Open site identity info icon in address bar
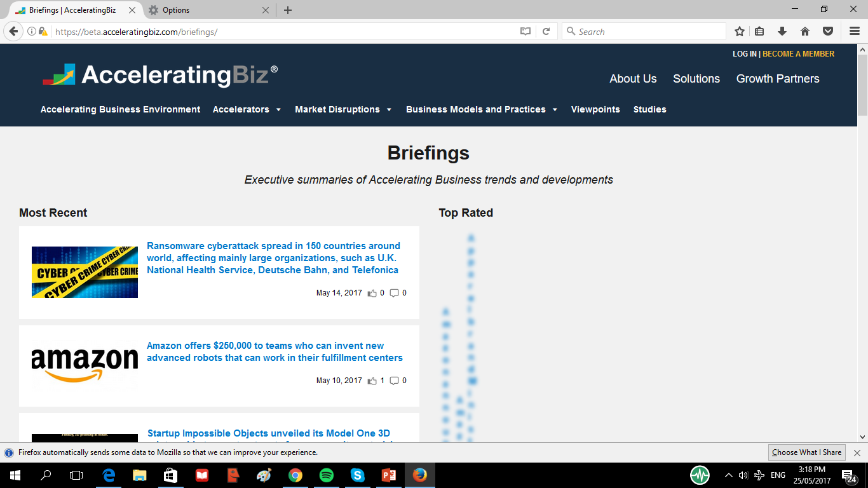Viewport: 868px width, 488px height. [x=31, y=31]
